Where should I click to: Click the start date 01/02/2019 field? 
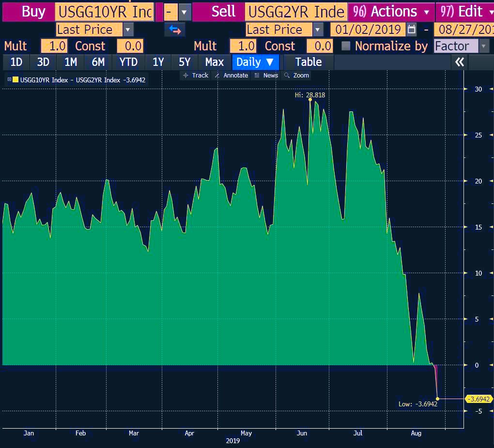[368, 30]
